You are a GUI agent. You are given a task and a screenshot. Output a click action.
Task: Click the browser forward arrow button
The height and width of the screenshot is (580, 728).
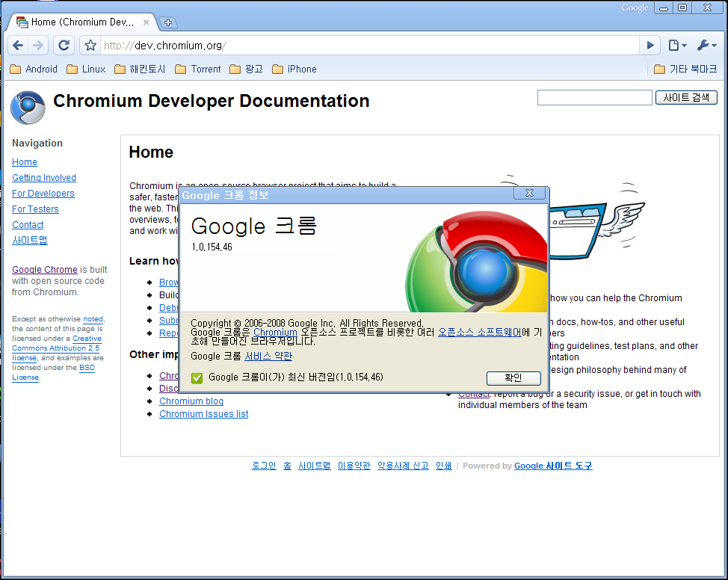pyautogui.click(x=38, y=46)
